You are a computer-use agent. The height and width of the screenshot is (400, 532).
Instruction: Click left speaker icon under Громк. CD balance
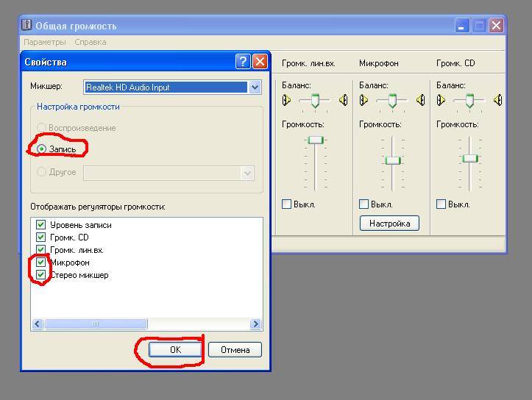(441, 100)
